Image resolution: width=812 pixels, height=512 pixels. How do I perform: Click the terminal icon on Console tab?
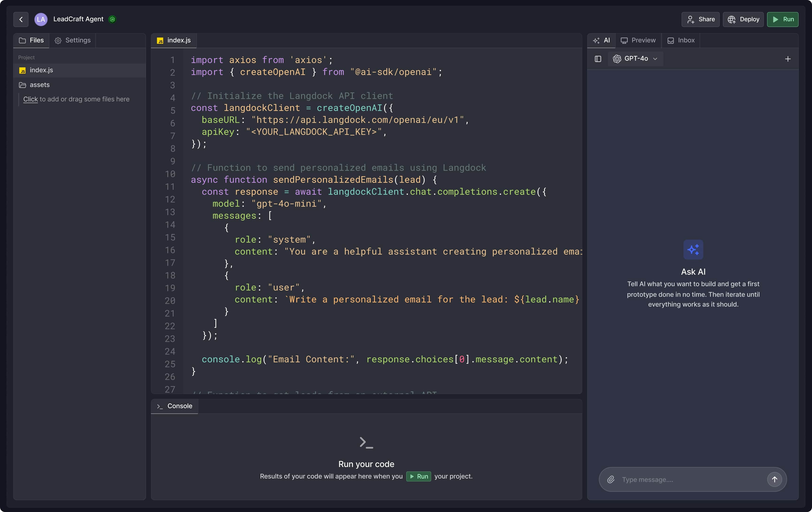[160, 406]
